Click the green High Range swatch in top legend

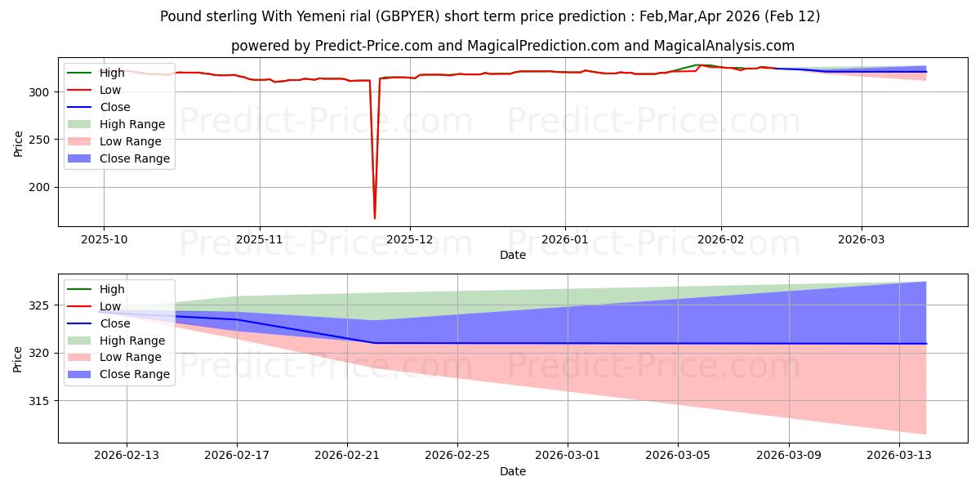pyautogui.click(x=81, y=125)
